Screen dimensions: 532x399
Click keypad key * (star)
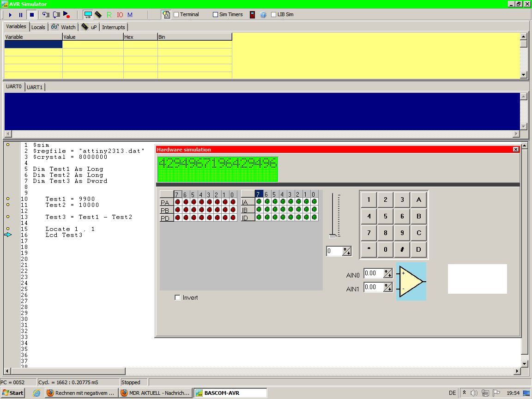[369, 249]
